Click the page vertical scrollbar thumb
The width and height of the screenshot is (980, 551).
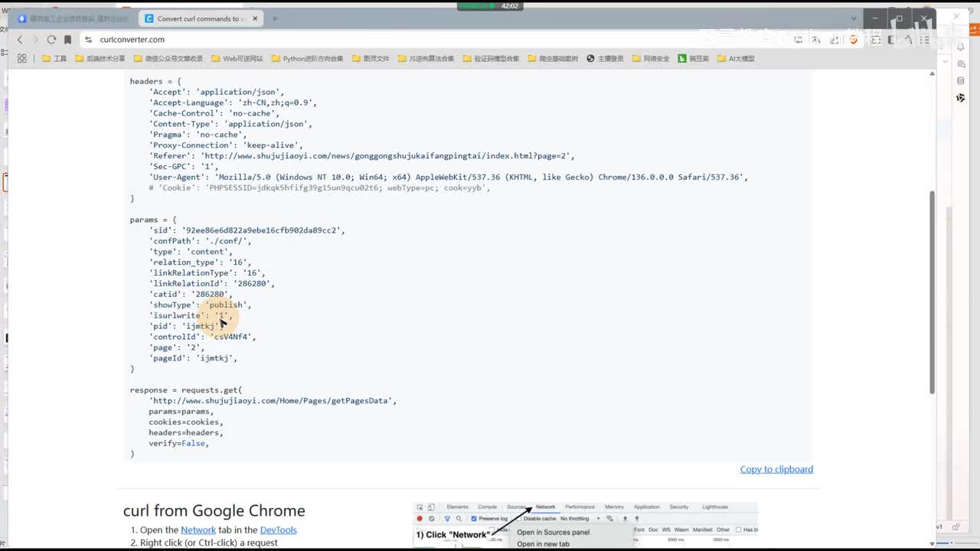(x=932, y=292)
